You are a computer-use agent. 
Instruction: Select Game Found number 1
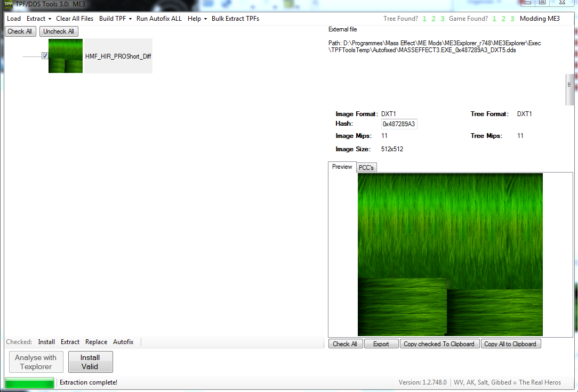(x=494, y=19)
